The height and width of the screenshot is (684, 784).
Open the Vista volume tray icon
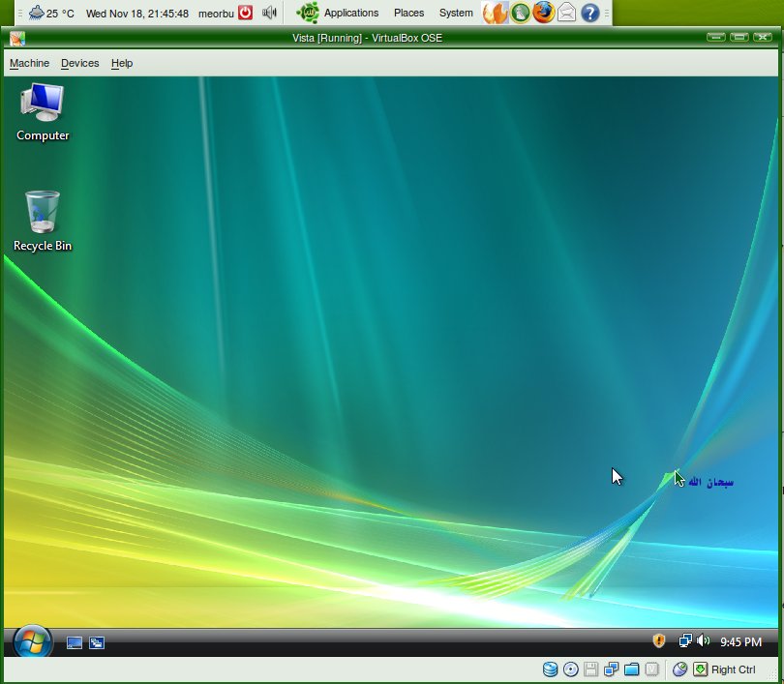[x=703, y=640]
